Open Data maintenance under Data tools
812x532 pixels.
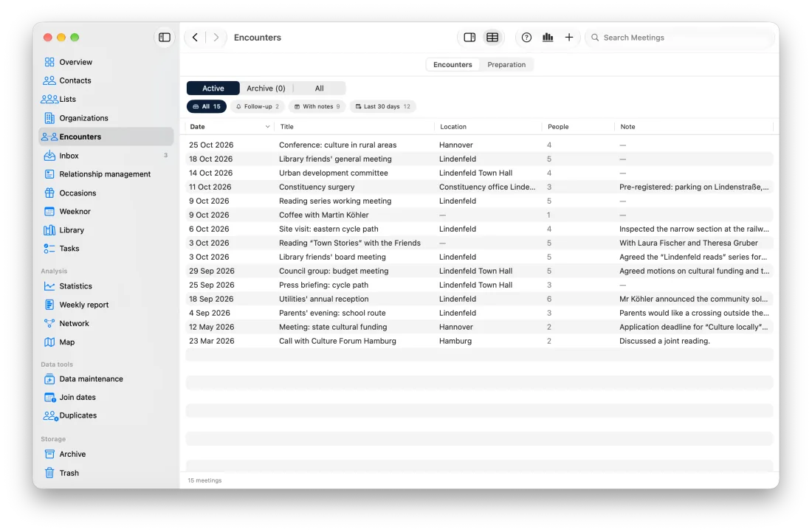click(x=106, y=379)
